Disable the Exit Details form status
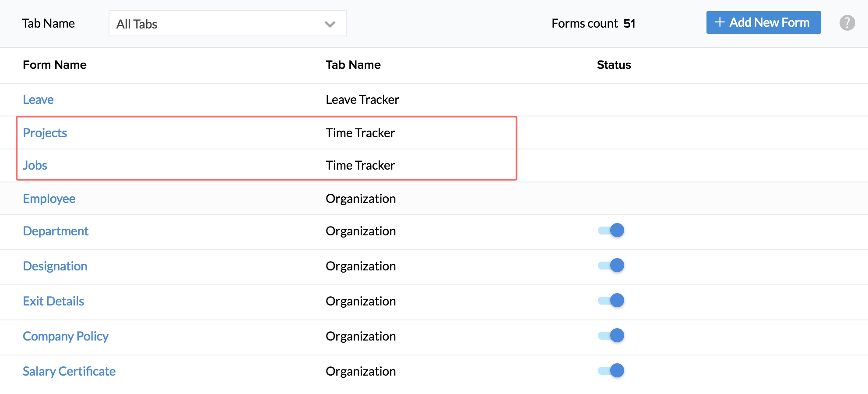This screenshot has height=394, width=868. click(x=611, y=301)
